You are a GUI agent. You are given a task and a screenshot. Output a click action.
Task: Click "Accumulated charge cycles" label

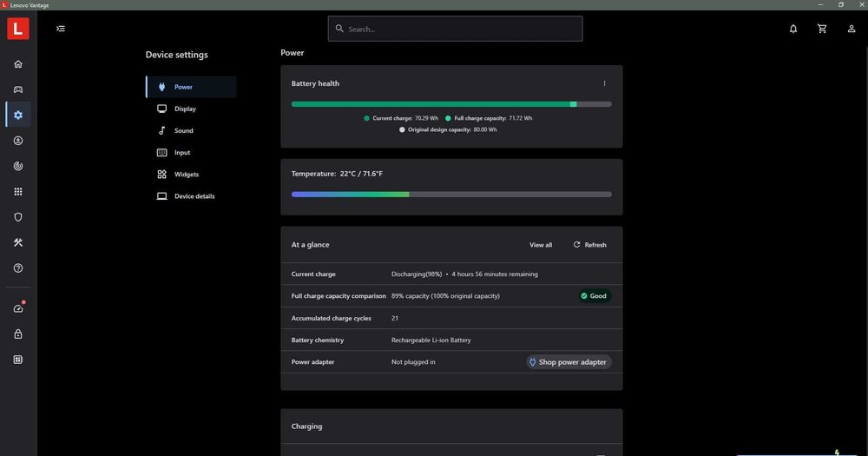[x=331, y=318]
